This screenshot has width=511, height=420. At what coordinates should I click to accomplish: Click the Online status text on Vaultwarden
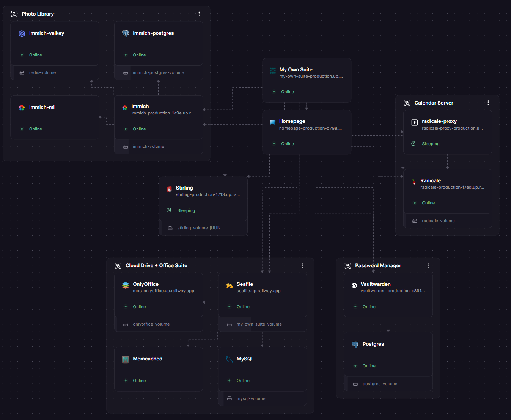(369, 307)
